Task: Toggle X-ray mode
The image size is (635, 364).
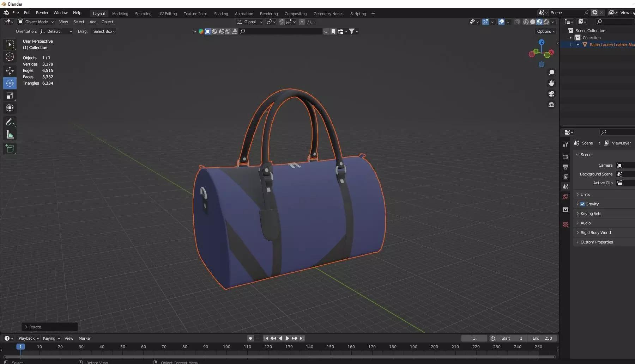Action: pos(517,22)
